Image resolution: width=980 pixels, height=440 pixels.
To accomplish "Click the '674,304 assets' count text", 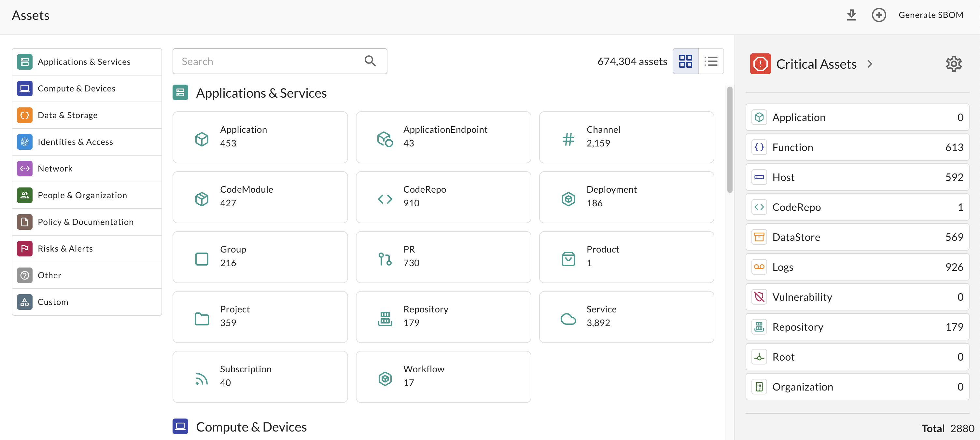I will pyautogui.click(x=632, y=61).
